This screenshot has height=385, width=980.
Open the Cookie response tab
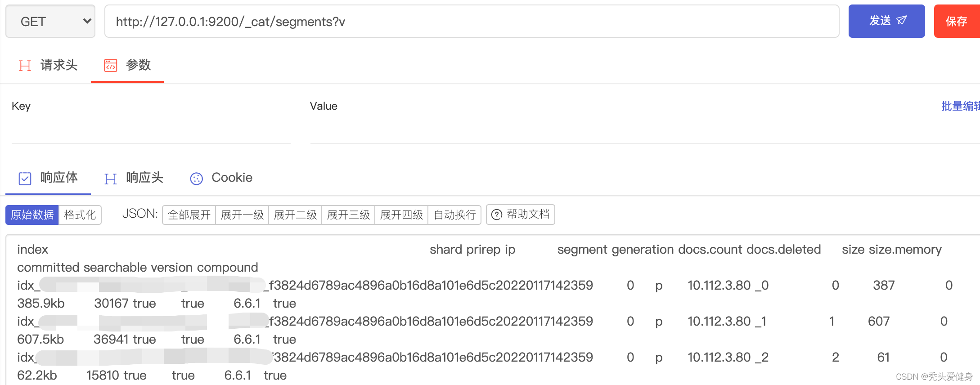(x=232, y=178)
